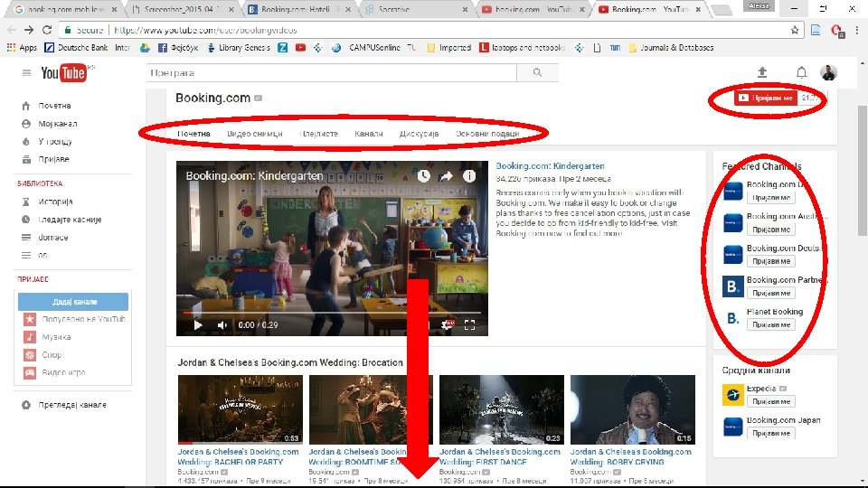Screen dimensions: 868x488
Task: Open the BOBBY CRYING video thumbnail
Action: [633, 409]
